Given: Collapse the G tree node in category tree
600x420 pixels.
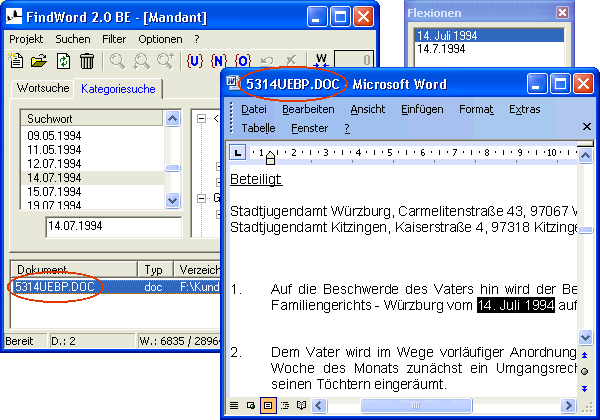Looking at the screenshot, I should (x=201, y=198).
